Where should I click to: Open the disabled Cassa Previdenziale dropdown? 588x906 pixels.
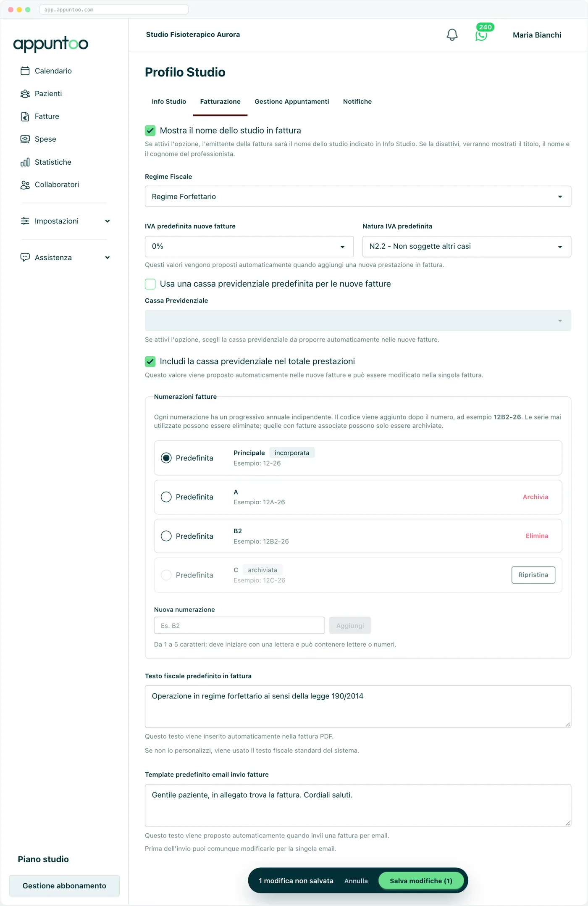[358, 321]
